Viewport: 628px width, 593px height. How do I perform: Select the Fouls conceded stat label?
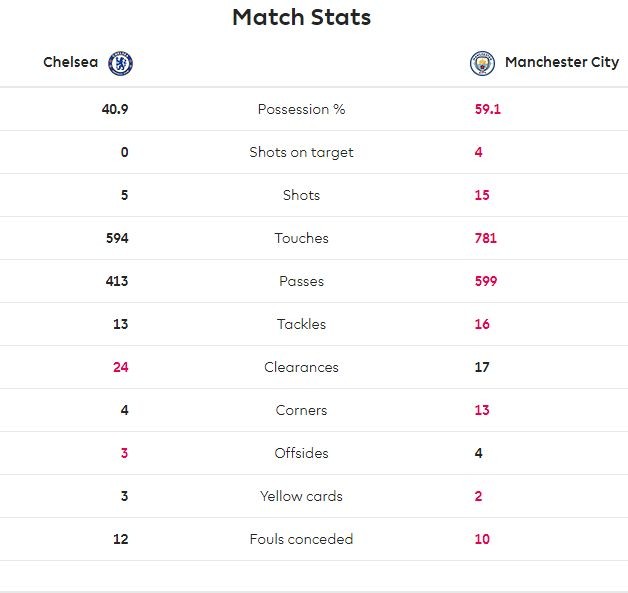tap(301, 539)
